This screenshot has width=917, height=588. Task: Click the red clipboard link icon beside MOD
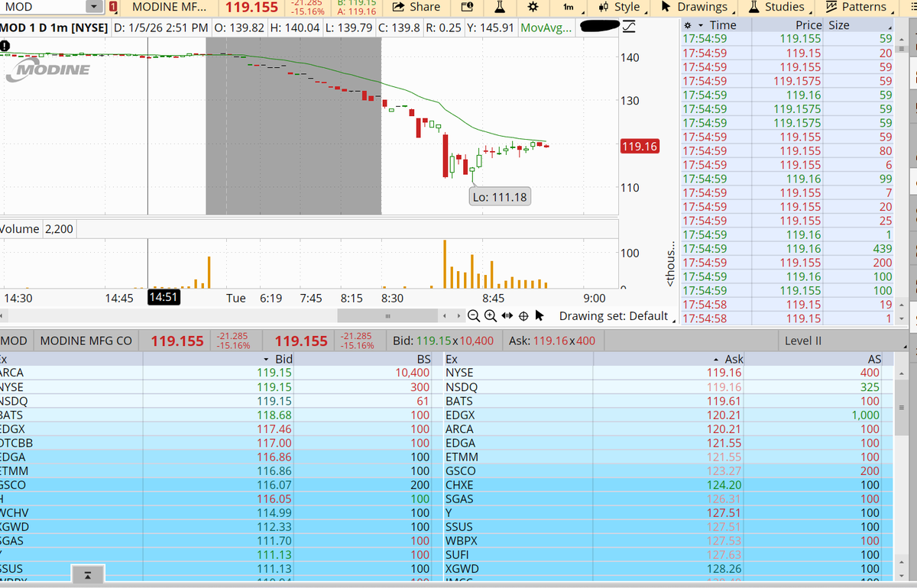[x=113, y=8]
